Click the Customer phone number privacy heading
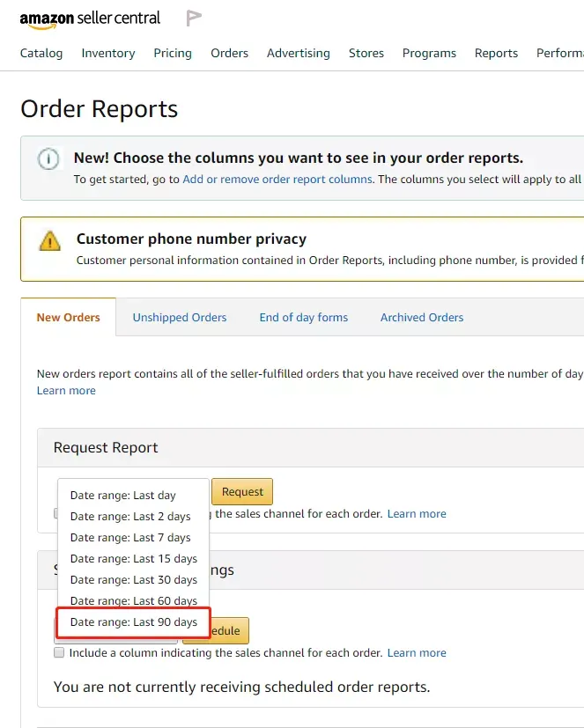 pyautogui.click(x=191, y=239)
